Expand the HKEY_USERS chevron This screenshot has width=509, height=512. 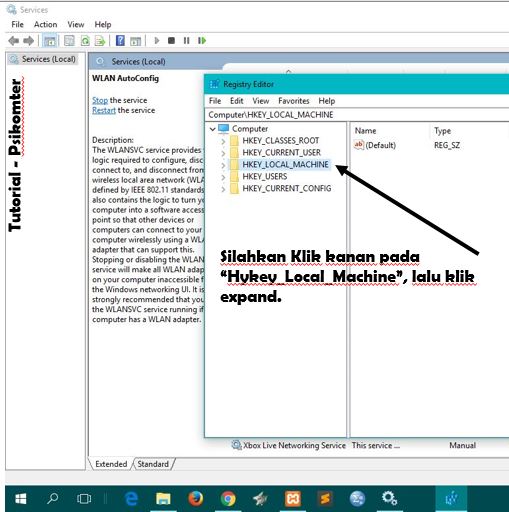223,177
